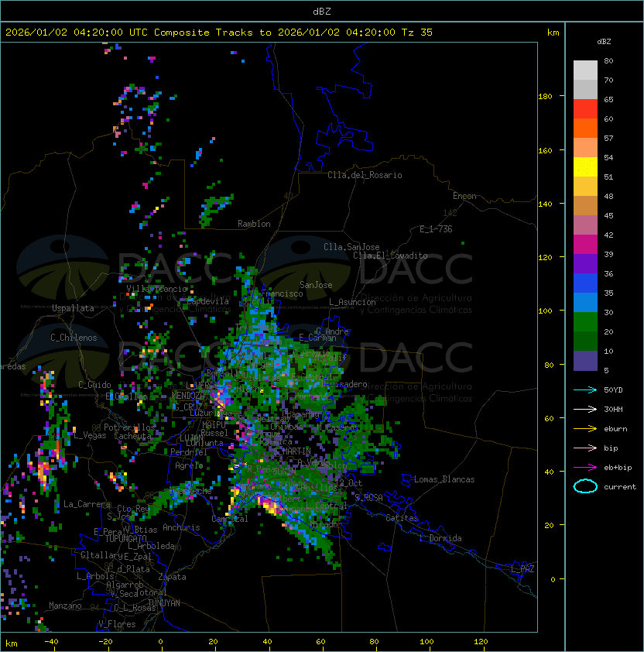This screenshot has height=652, width=644.
Task: Click the 180 km mark on vertical axis
Action: click(545, 97)
